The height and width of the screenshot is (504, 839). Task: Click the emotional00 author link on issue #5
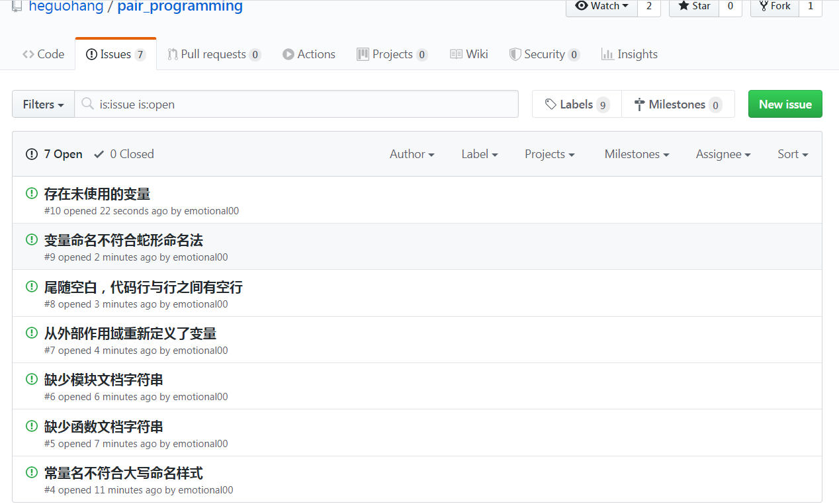coord(200,444)
